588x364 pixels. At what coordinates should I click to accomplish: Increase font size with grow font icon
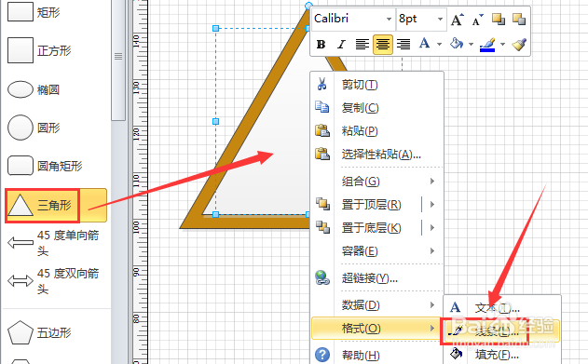[457, 20]
